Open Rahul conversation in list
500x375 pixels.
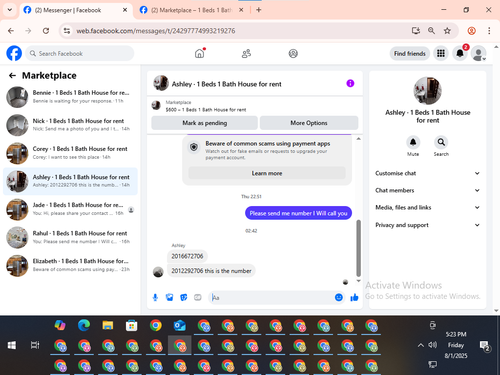pos(70,237)
